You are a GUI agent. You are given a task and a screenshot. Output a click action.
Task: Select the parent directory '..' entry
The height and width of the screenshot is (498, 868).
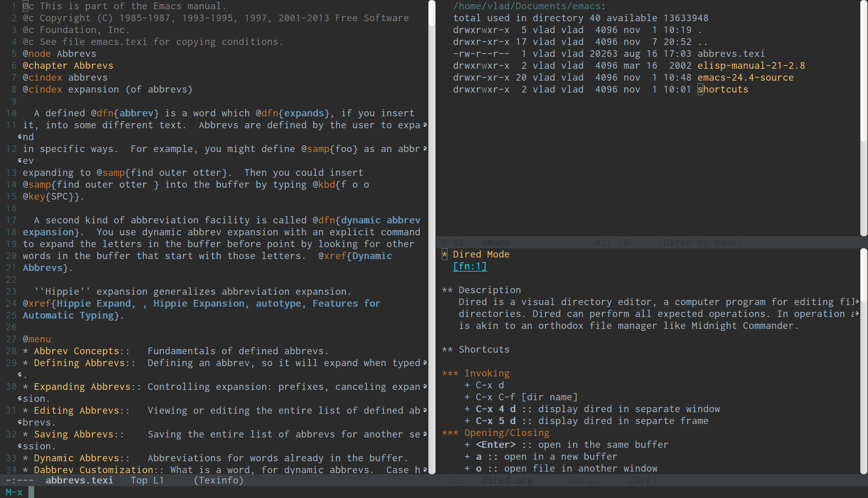[703, 42]
